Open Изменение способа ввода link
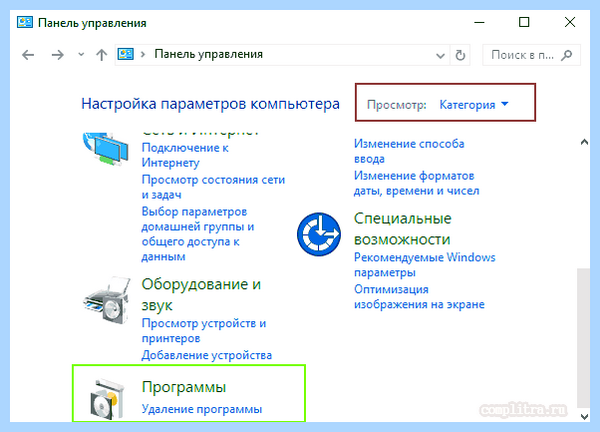The height and width of the screenshot is (432, 600). pos(409,151)
